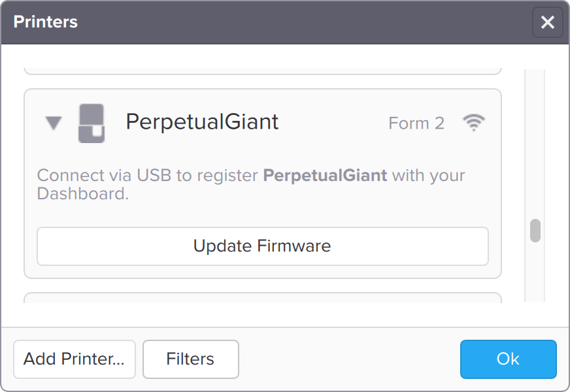Confirm with the Ok button
The width and height of the screenshot is (570, 392).
[508, 359]
